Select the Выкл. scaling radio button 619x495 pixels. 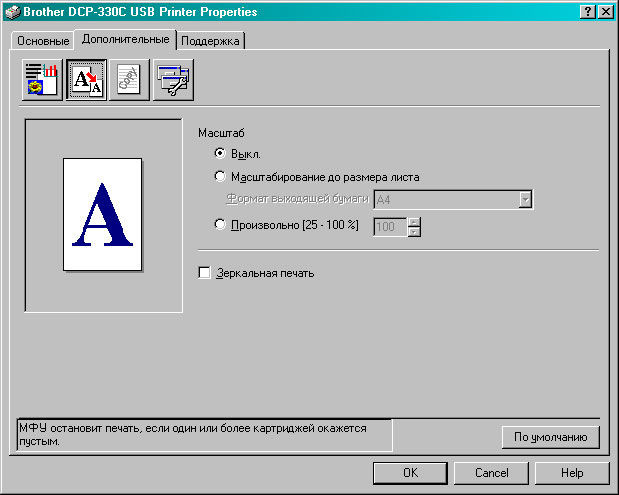click(220, 153)
